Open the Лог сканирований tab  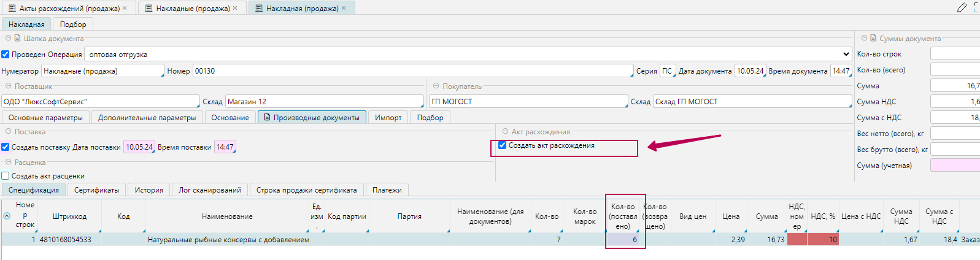coord(209,190)
